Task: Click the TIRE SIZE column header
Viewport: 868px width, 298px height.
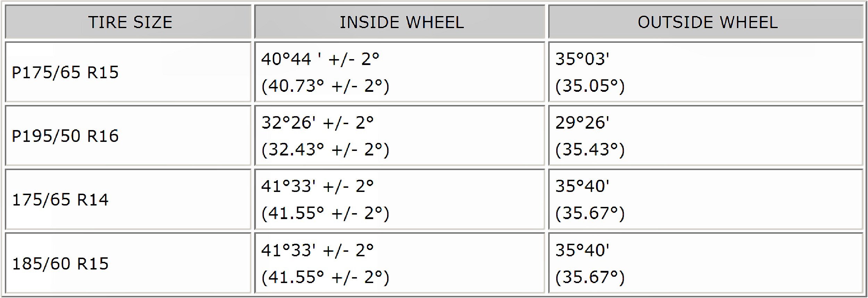Action: (x=130, y=22)
